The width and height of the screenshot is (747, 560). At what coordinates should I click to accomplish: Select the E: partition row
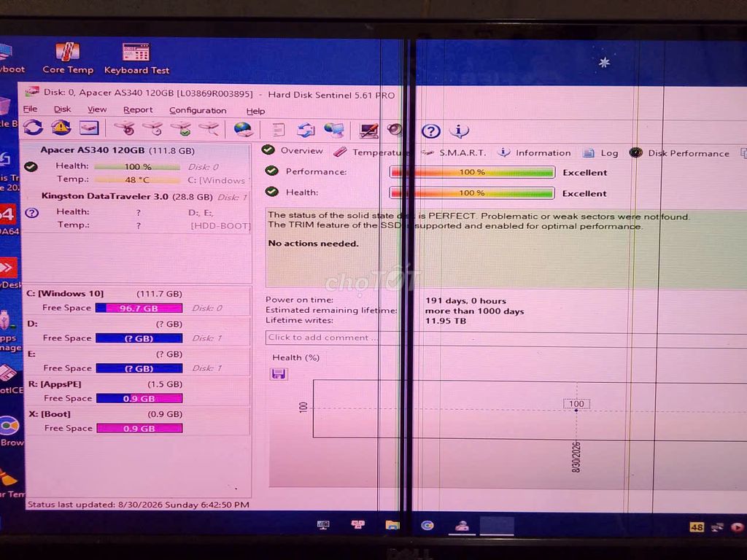(x=137, y=361)
